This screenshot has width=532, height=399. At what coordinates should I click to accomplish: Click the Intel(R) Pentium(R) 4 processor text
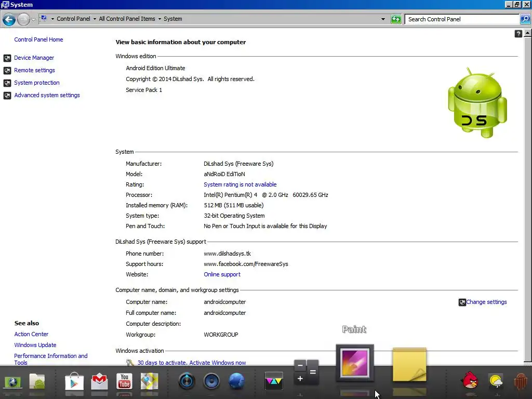pos(265,195)
